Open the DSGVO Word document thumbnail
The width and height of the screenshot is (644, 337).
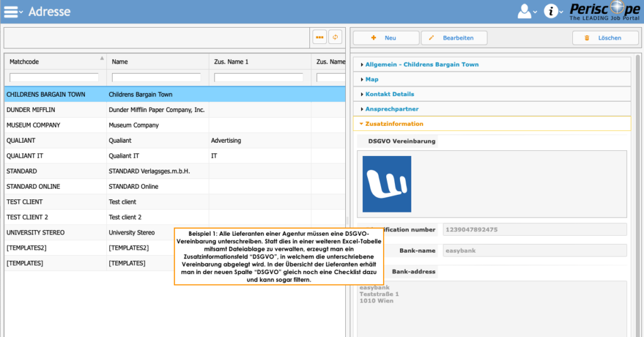coord(387,184)
